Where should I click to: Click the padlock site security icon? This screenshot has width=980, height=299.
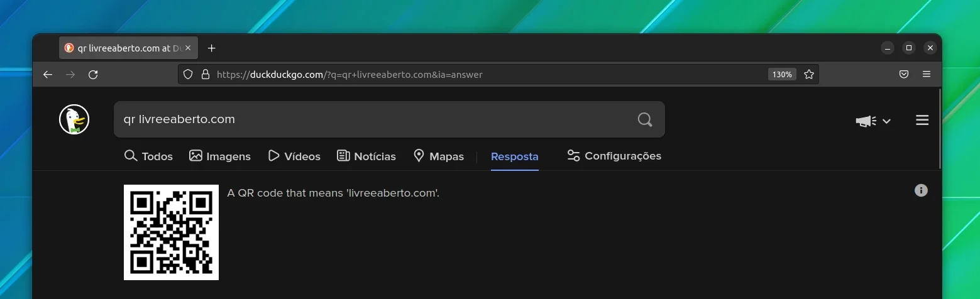coord(205,74)
